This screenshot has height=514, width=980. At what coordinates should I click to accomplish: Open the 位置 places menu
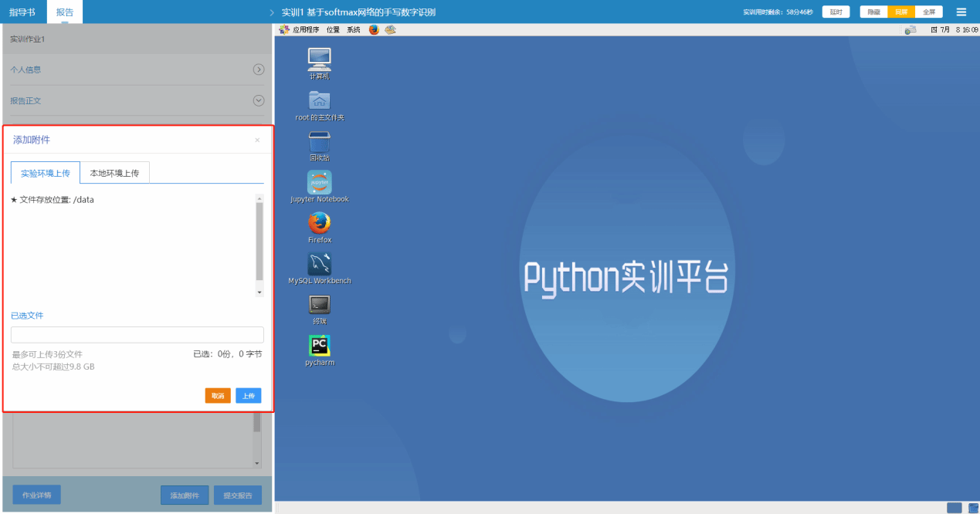click(333, 29)
